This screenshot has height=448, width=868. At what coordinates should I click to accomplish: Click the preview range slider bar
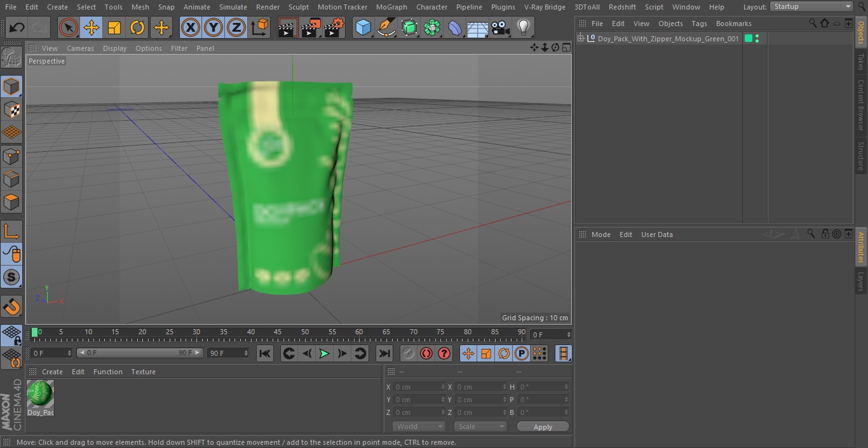(140, 353)
